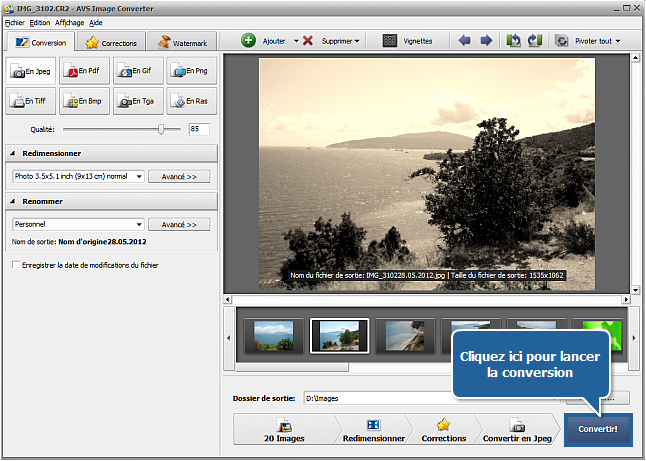Click the Convertir! button
Screen dimensions: 646x461
pos(597,430)
